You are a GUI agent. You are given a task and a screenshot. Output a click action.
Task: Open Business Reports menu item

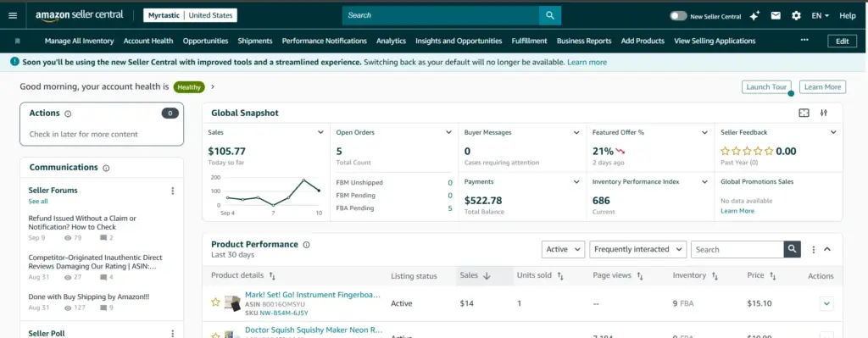point(584,41)
